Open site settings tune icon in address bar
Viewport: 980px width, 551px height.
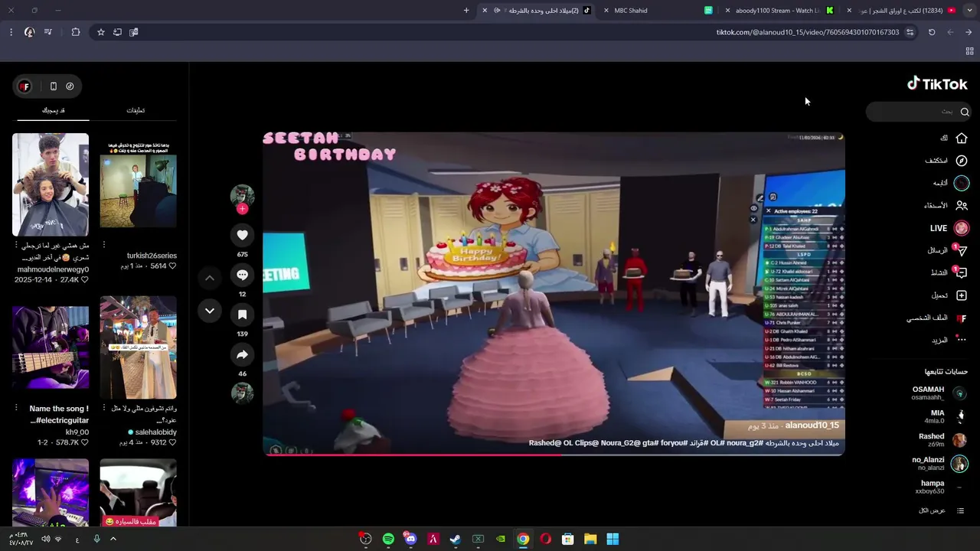[x=910, y=32]
